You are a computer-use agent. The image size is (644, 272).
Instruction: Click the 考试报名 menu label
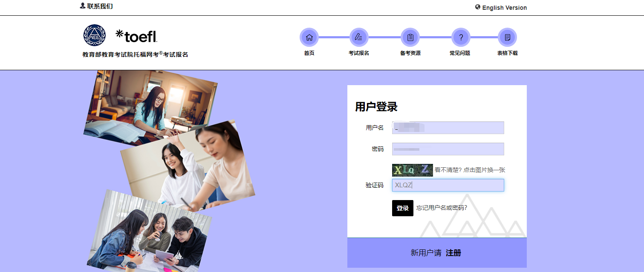coord(359,53)
